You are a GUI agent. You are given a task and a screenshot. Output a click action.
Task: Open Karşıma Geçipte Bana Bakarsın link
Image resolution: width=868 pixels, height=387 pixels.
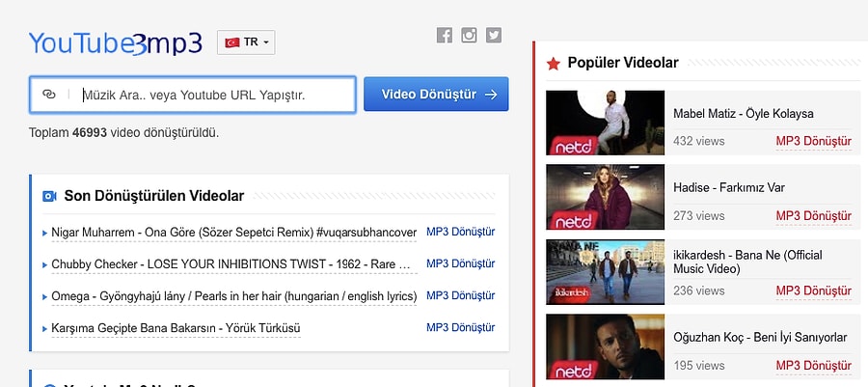(x=176, y=329)
